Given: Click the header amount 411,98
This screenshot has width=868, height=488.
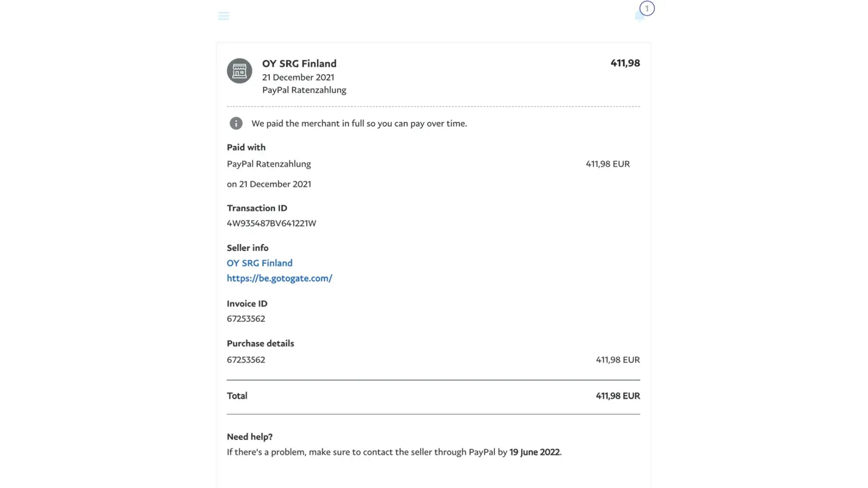Looking at the screenshot, I should point(625,63).
